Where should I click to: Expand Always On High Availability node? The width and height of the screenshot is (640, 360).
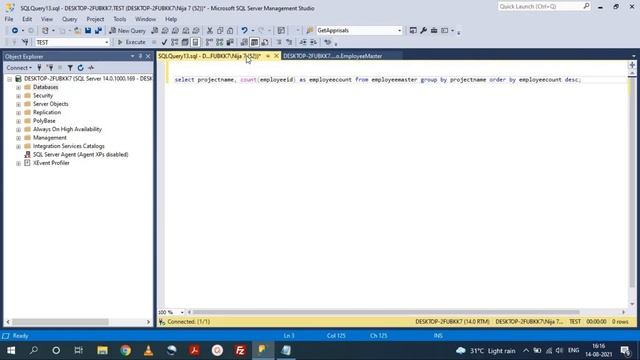point(18,129)
